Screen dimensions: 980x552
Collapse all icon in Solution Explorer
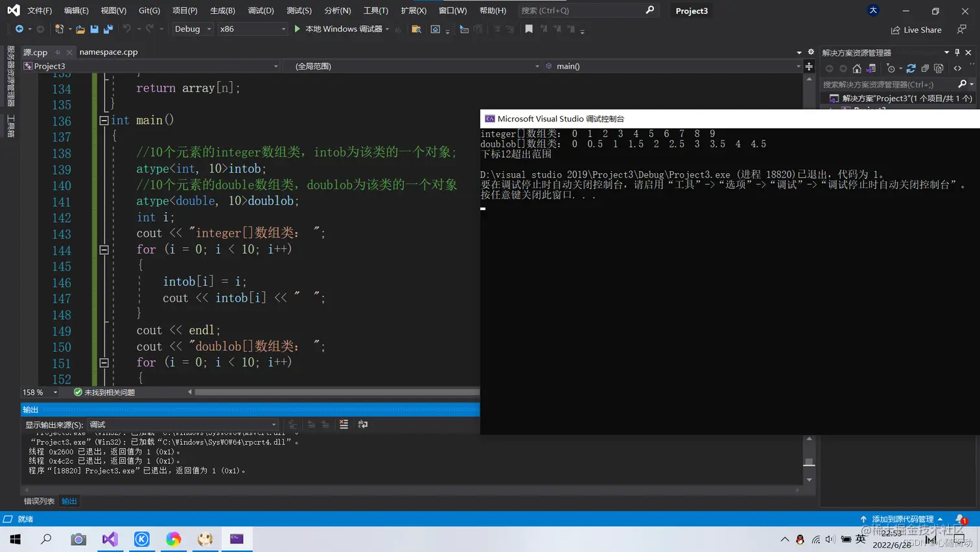(x=925, y=68)
